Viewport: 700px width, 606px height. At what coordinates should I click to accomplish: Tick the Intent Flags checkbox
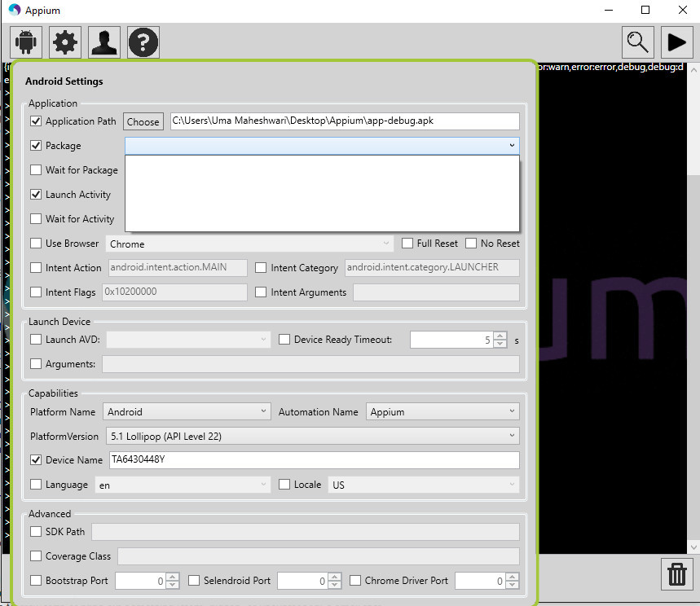(x=36, y=292)
